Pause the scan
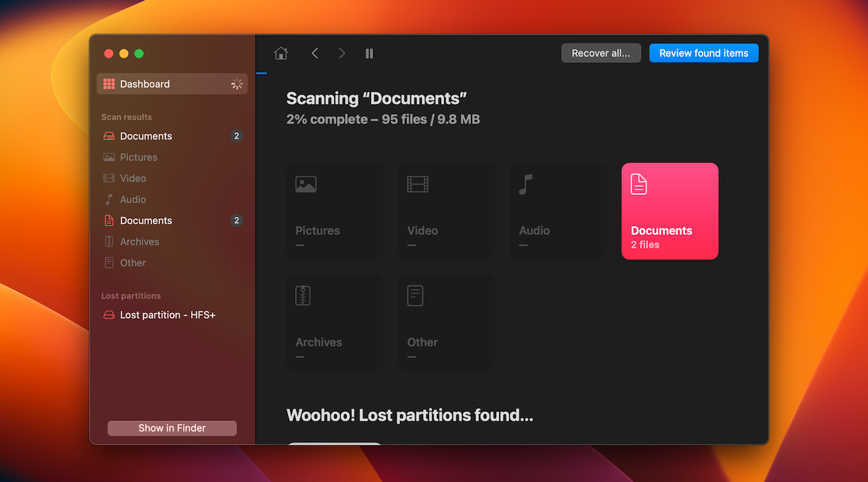The image size is (868, 482). [370, 53]
